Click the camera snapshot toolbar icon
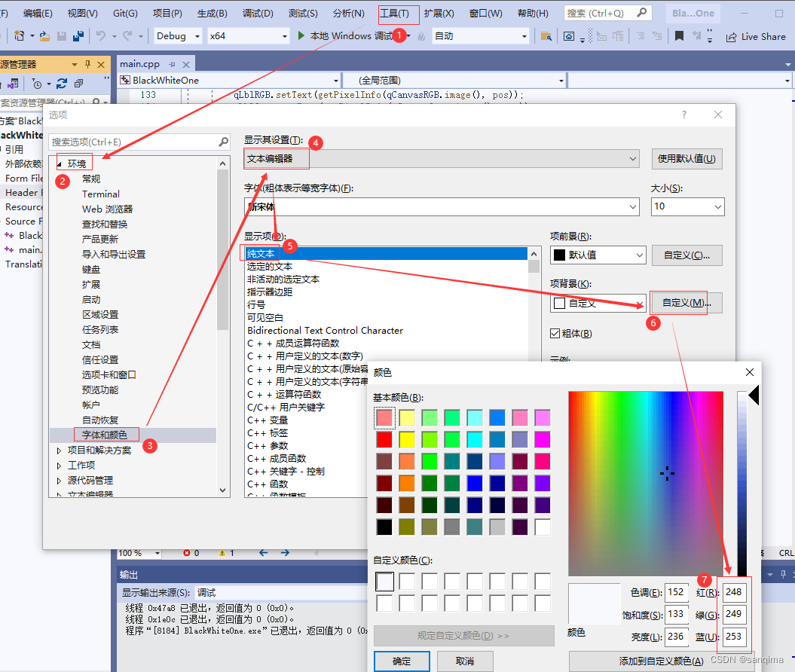Viewport: 795px width, 672px height. click(x=570, y=36)
